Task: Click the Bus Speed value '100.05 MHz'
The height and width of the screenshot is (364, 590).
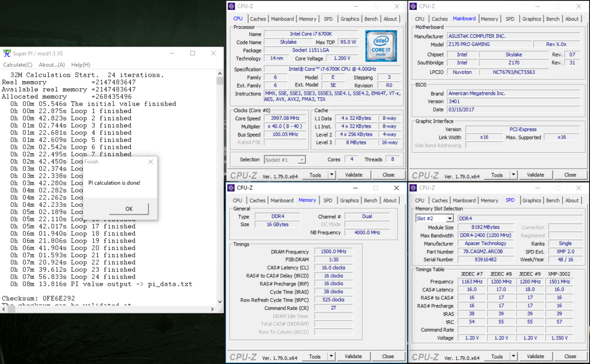Action: click(285, 135)
